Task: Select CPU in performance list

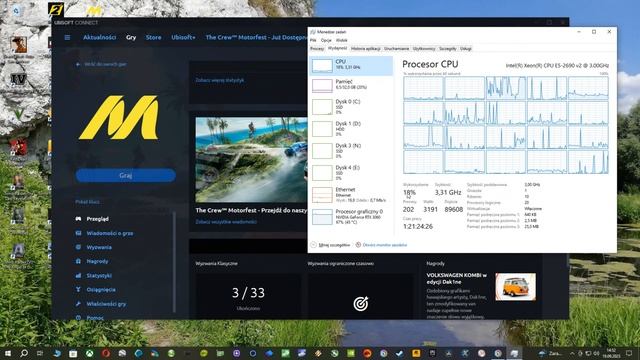Action: pos(351,65)
